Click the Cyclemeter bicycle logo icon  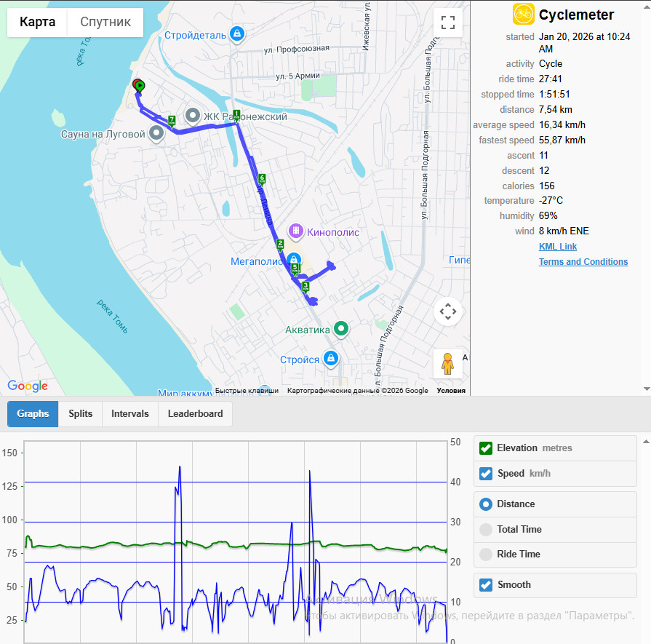523,14
